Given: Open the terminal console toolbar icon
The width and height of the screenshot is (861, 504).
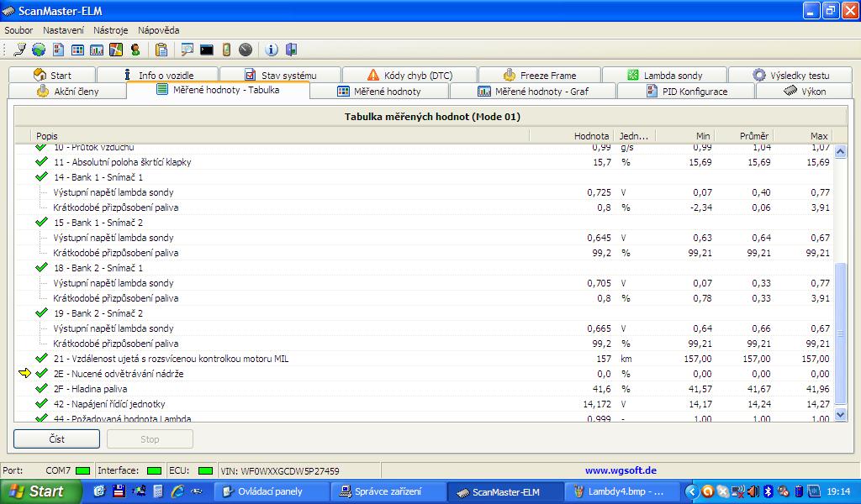Looking at the screenshot, I should (206, 50).
